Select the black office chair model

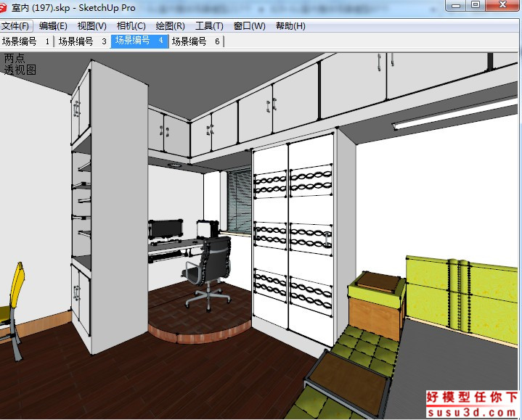[207, 273]
